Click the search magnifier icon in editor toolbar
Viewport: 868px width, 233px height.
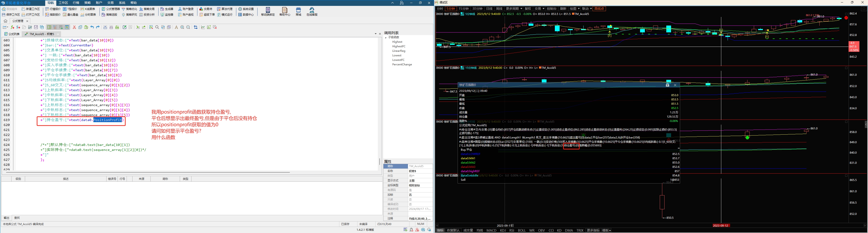coord(157,27)
